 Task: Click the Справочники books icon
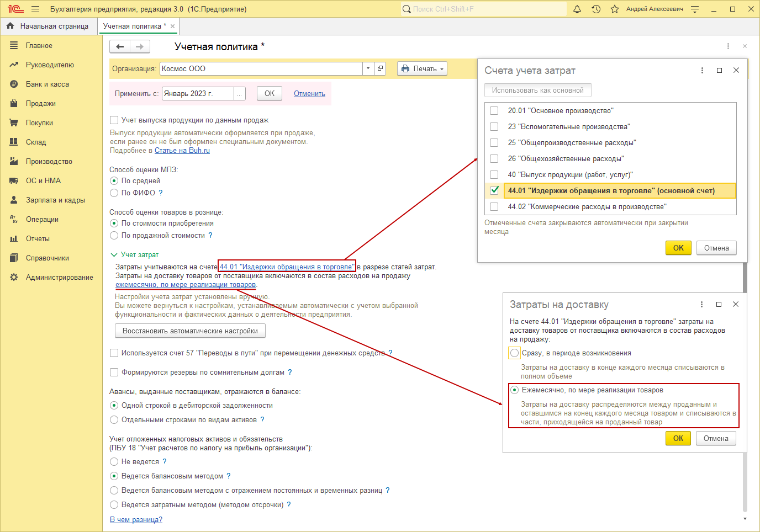tap(14, 258)
